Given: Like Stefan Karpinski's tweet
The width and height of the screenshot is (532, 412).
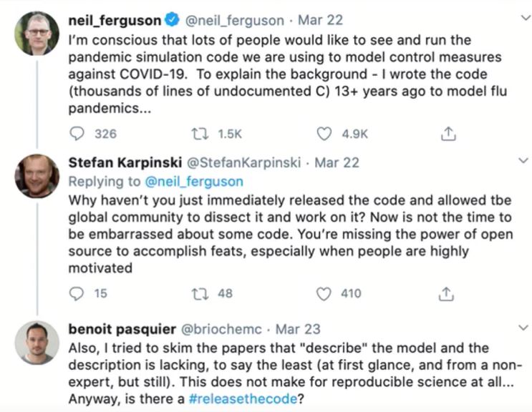Looking at the screenshot, I should click(325, 293).
